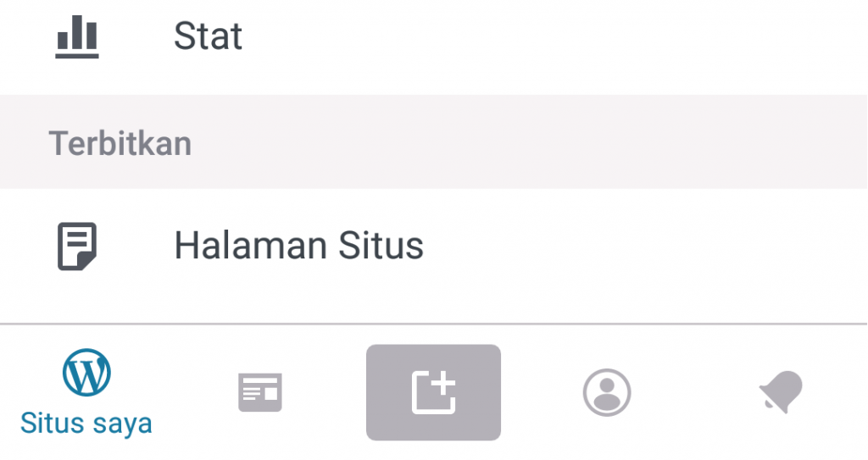This screenshot has width=868, height=460.
Task: Open the Halaman Situs menu item
Action: pos(433,247)
